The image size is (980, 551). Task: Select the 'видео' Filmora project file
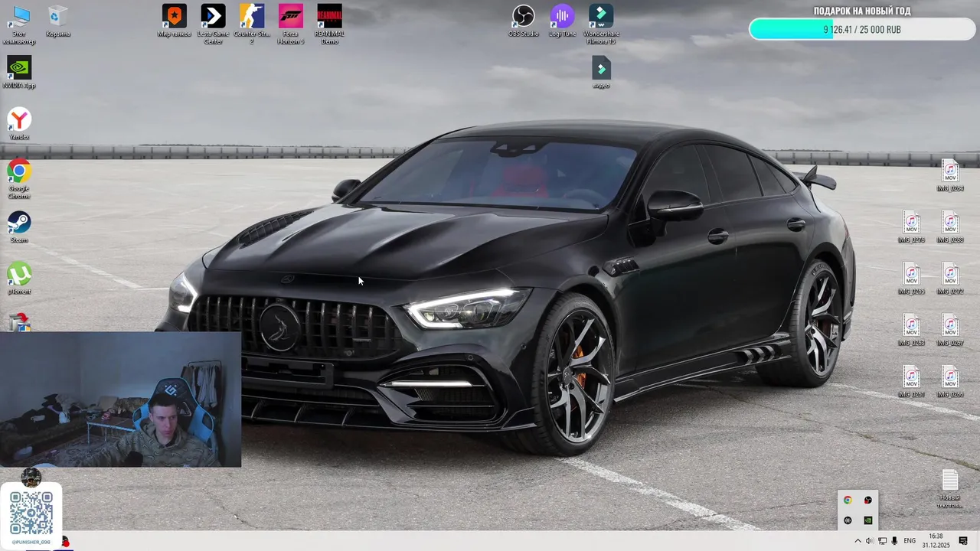(x=601, y=73)
